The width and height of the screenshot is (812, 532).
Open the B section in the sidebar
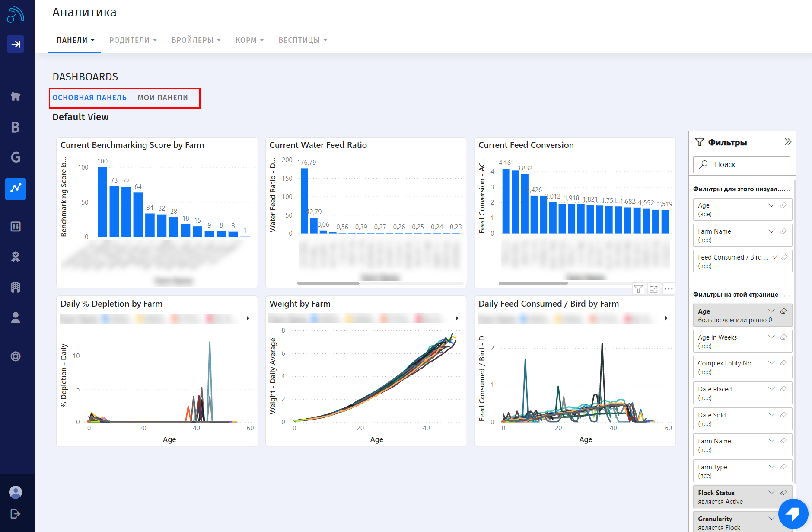(x=16, y=127)
